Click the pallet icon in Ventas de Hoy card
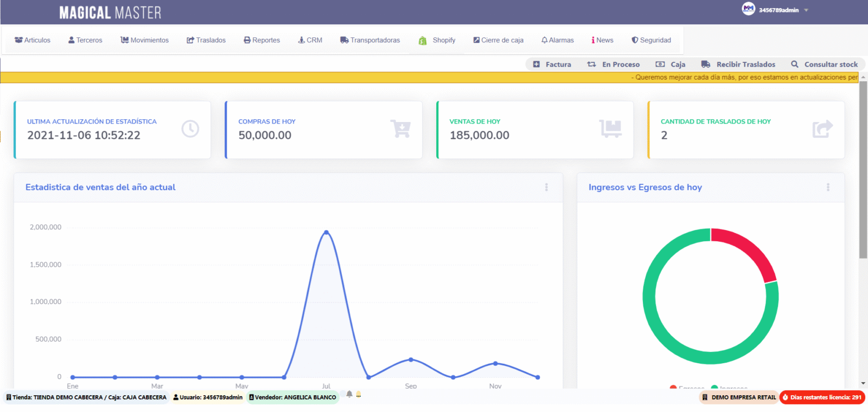868x412 pixels. point(610,129)
